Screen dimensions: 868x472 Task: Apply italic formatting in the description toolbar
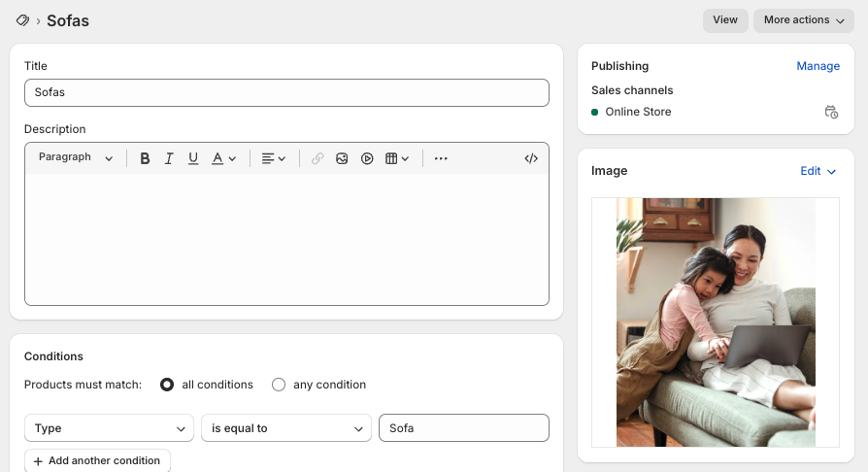[x=169, y=158]
